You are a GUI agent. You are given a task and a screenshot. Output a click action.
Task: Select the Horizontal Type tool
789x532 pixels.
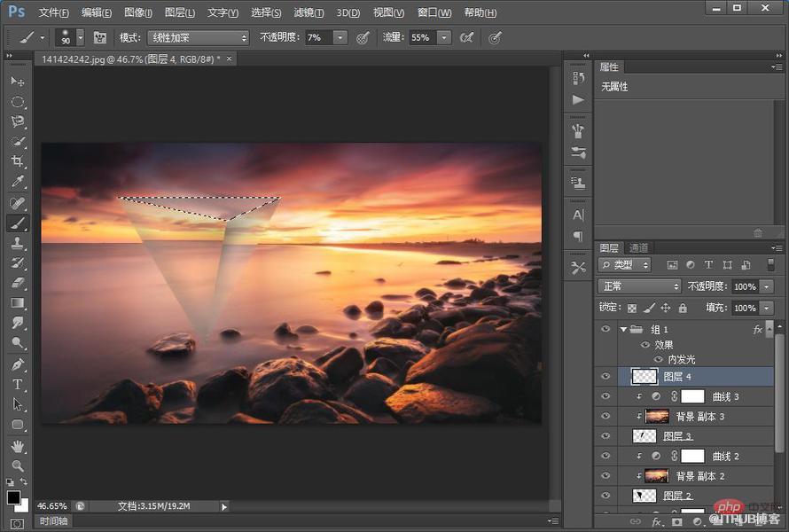[x=17, y=385]
